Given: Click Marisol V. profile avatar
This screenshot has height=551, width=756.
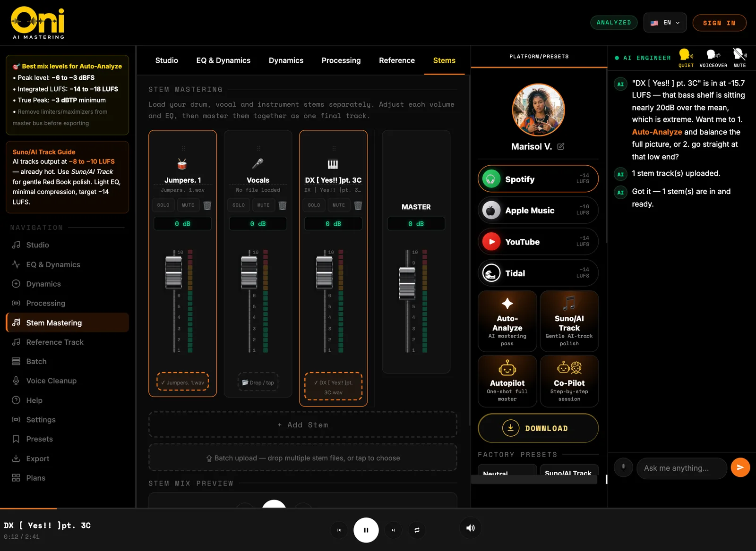Looking at the screenshot, I should [539, 110].
